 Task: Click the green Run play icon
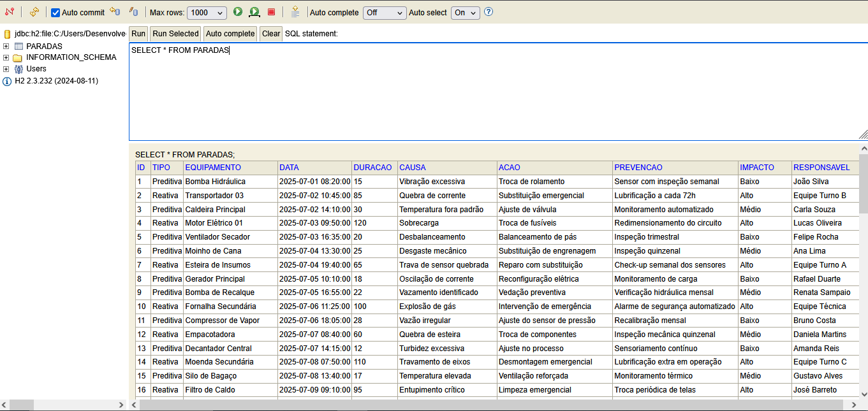(238, 12)
